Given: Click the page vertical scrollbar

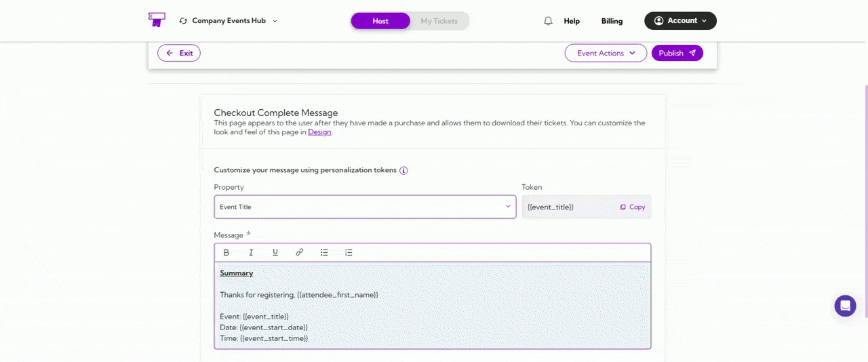Looking at the screenshot, I should pos(866,200).
